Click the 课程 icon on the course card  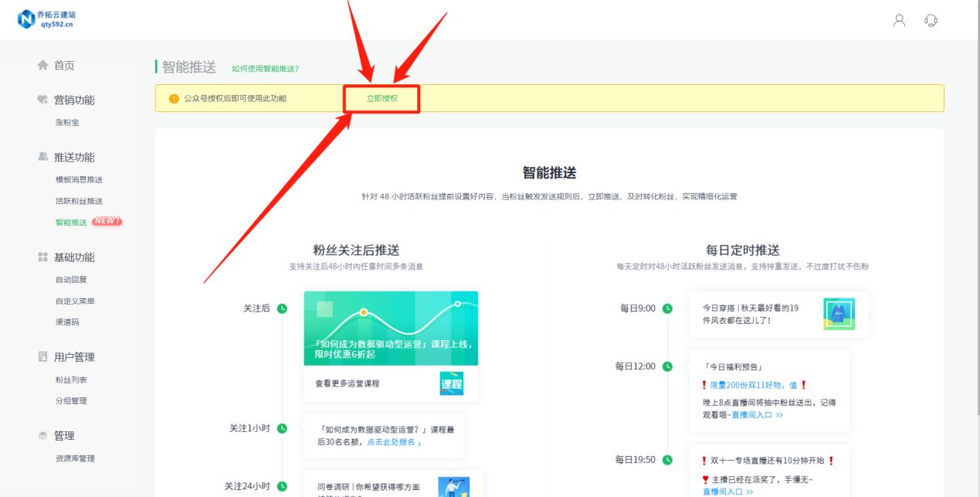coord(451,383)
